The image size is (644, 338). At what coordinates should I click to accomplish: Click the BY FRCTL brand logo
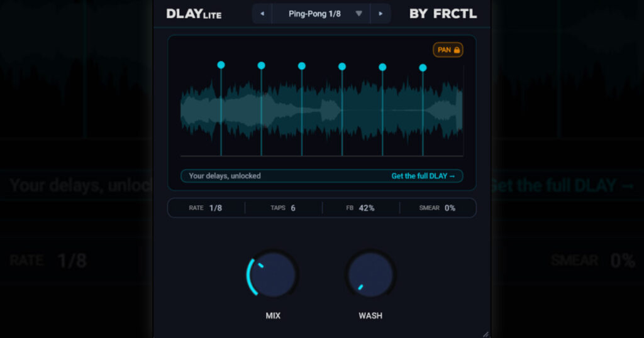(x=443, y=14)
